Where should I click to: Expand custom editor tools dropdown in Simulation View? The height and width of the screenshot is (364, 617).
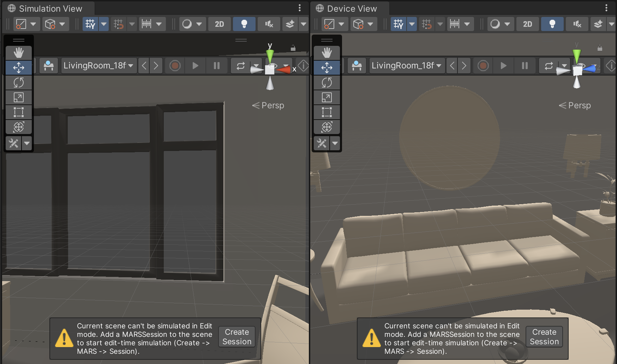[27, 143]
